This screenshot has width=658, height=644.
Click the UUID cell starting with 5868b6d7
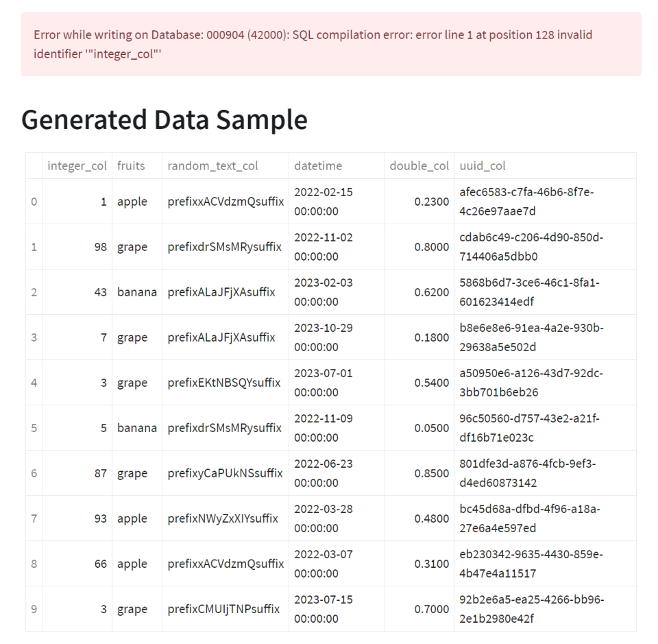526,292
